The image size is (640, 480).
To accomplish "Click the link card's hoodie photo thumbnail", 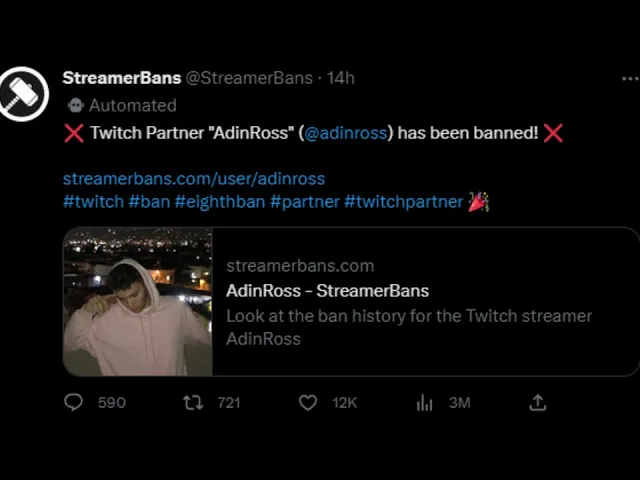I will tap(138, 302).
